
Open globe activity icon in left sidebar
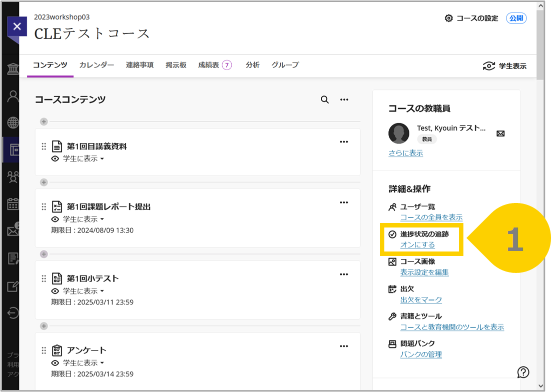click(x=13, y=123)
